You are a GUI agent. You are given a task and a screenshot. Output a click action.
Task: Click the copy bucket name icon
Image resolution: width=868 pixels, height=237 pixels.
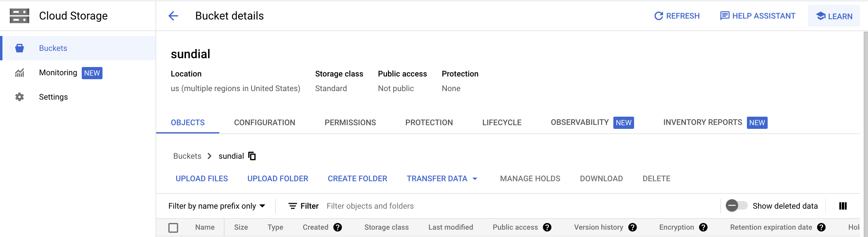pyautogui.click(x=252, y=156)
